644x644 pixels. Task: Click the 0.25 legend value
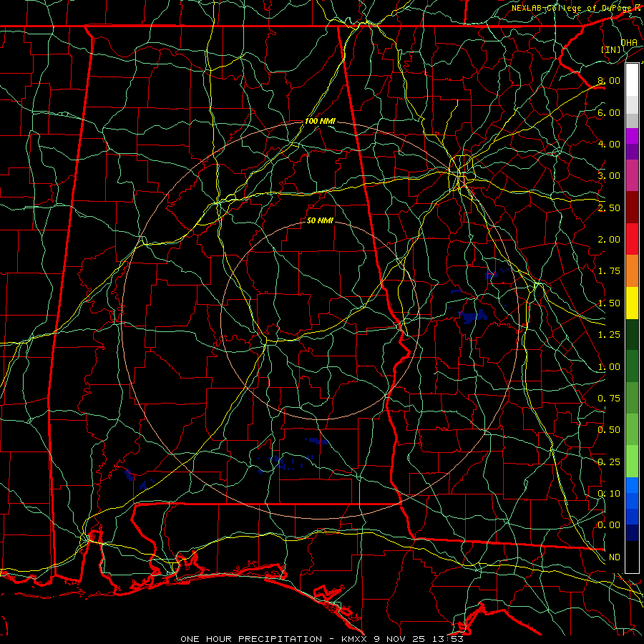pos(609,462)
